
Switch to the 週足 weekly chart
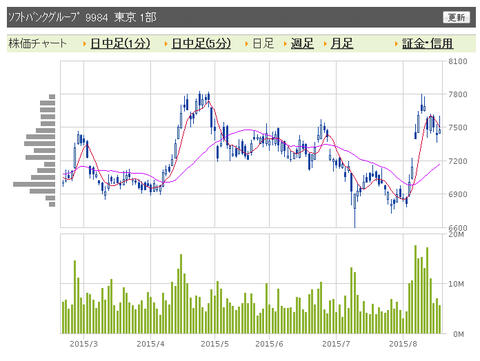302,43
